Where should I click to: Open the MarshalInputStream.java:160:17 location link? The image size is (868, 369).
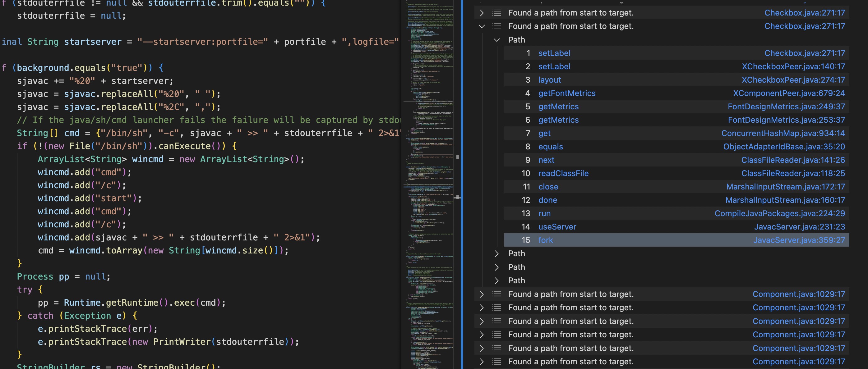click(785, 200)
